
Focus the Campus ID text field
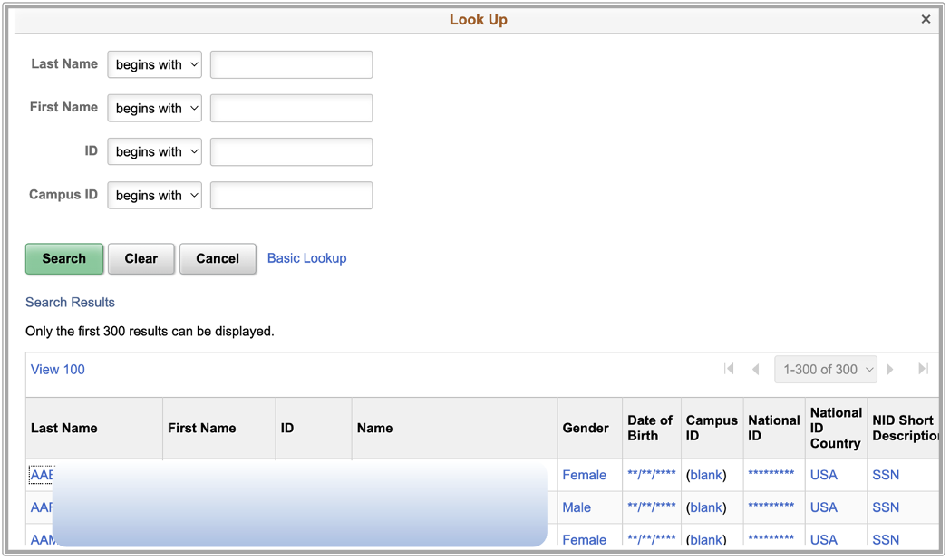click(291, 196)
